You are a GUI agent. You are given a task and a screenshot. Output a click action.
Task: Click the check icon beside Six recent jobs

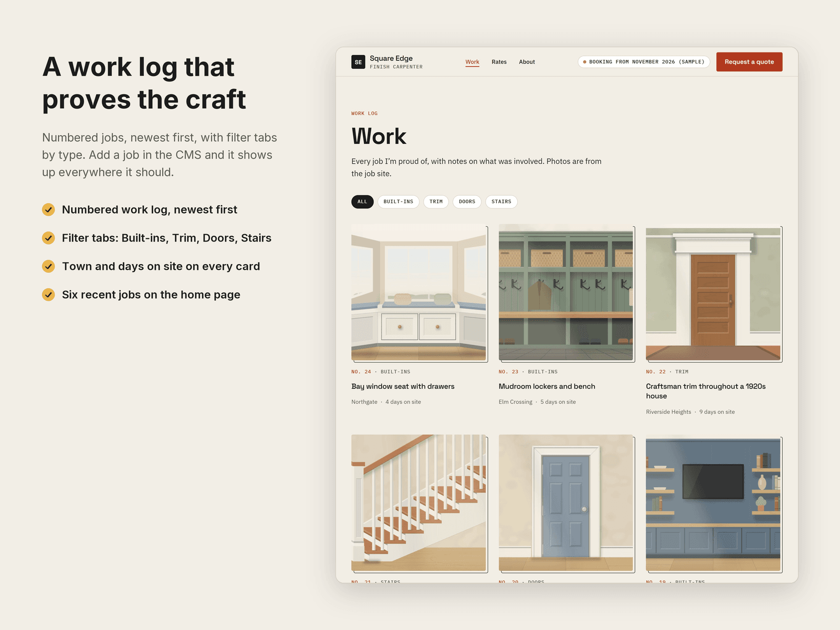(48, 295)
